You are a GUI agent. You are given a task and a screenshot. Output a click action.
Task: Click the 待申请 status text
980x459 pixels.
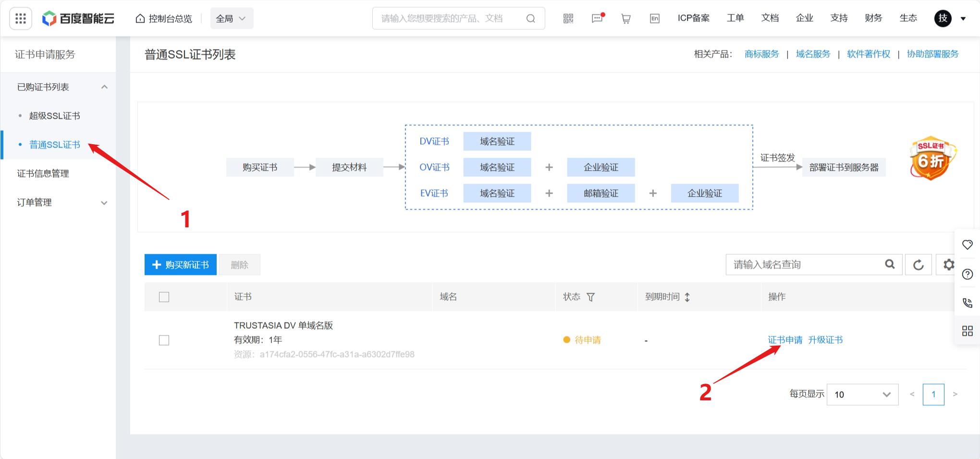pos(588,340)
